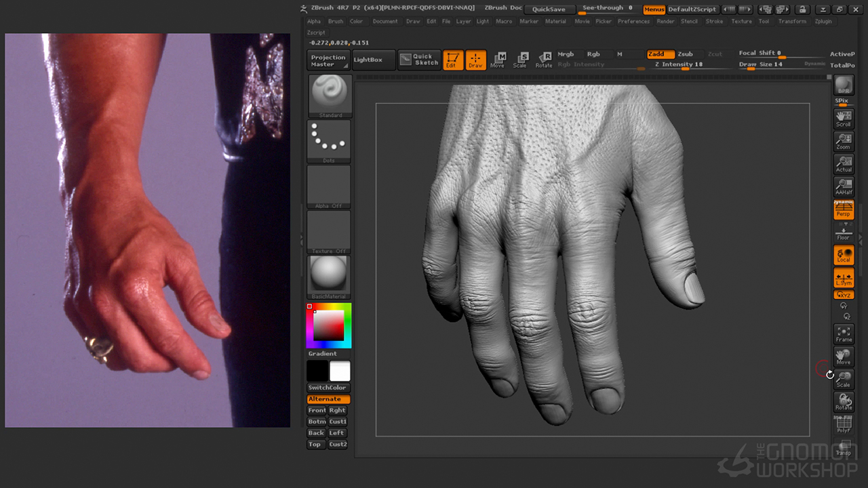
Task: Select the Scale mode in top toolbar
Action: pos(520,60)
